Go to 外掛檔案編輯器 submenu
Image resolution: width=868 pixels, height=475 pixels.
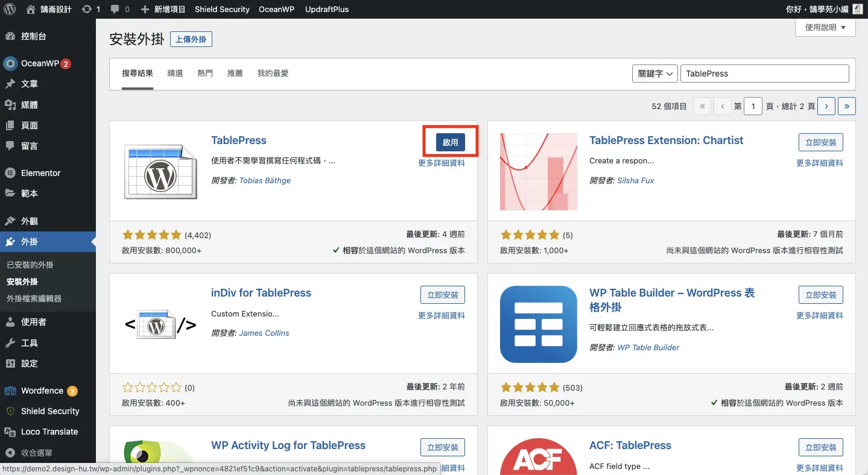pos(34,298)
